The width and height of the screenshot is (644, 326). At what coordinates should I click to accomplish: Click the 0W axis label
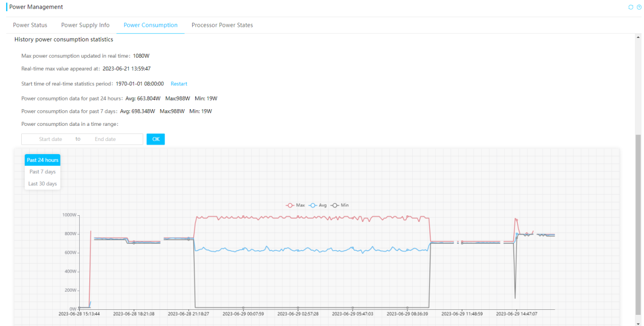(x=73, y=309)
